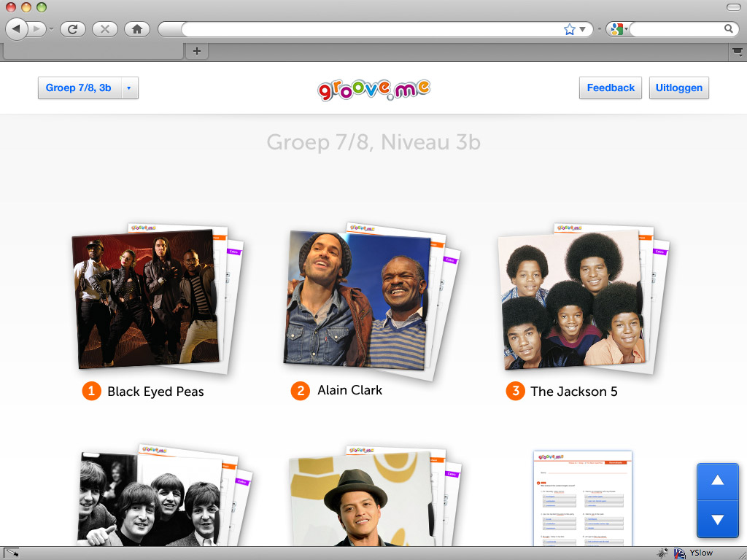The height and width of the screenshot is (560, 747).
Task: Click the YSlow label in status bar
Action: point(701,553)
